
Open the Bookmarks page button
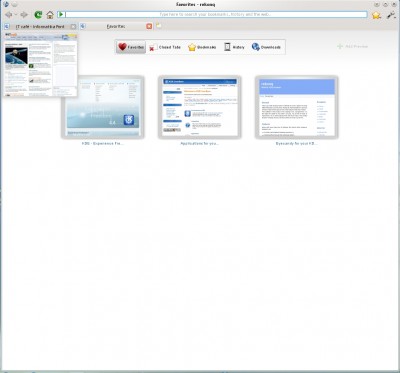coord(202,47)
